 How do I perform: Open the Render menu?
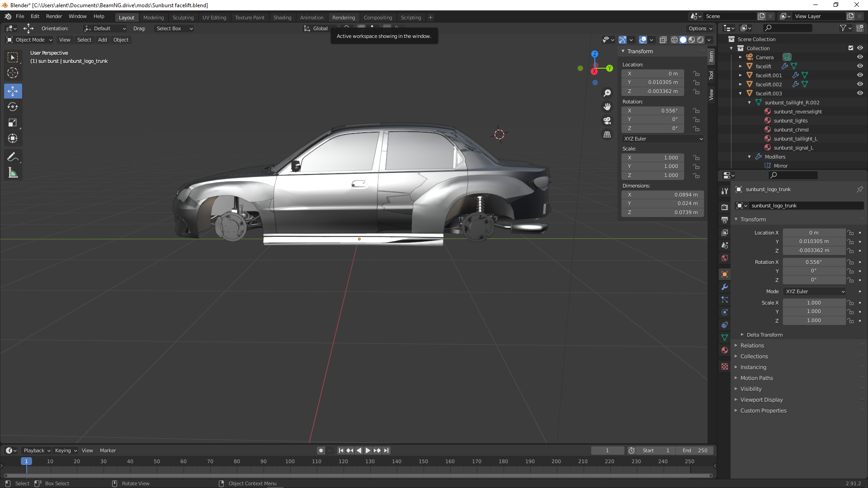[x=54, y=16]
